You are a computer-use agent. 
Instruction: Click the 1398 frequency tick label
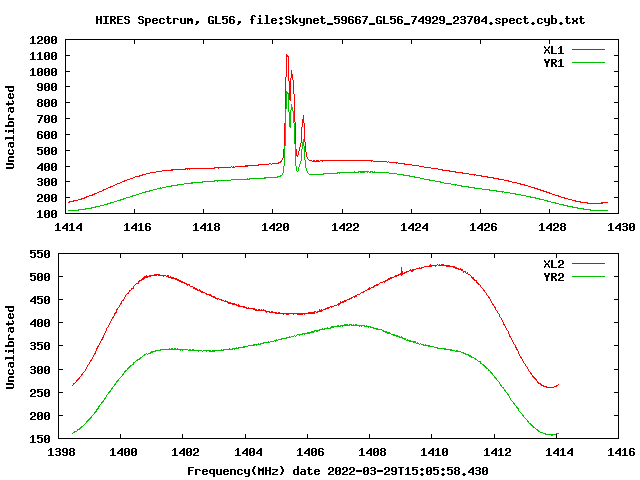[61, 452]
